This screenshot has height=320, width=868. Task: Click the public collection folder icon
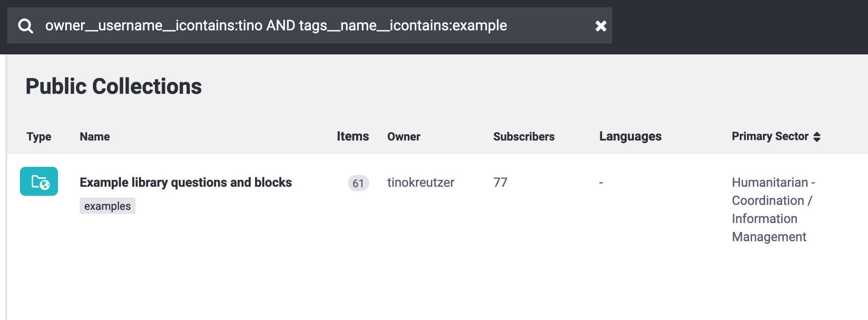coord(39,181)
